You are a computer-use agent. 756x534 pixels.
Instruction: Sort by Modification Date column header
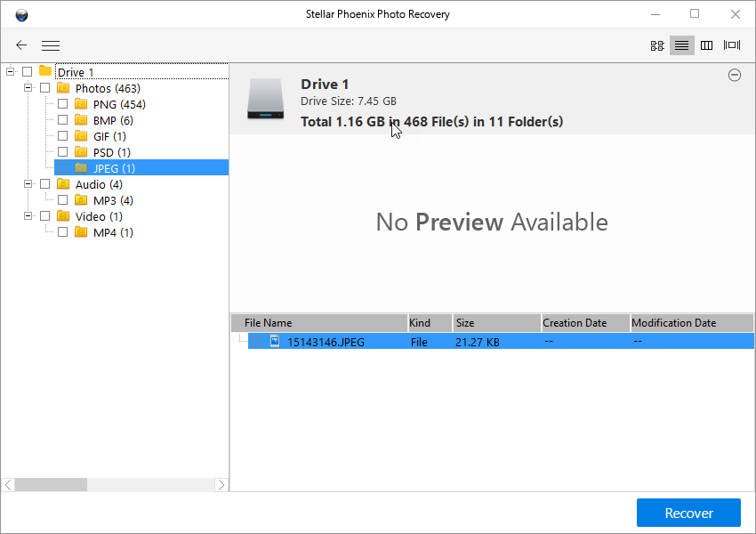point(692,323)
